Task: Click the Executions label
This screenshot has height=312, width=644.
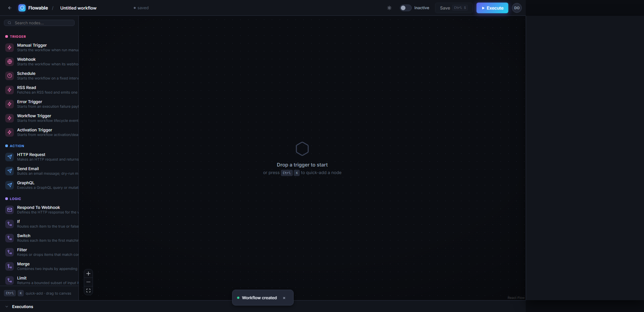Action: point(23,307)
